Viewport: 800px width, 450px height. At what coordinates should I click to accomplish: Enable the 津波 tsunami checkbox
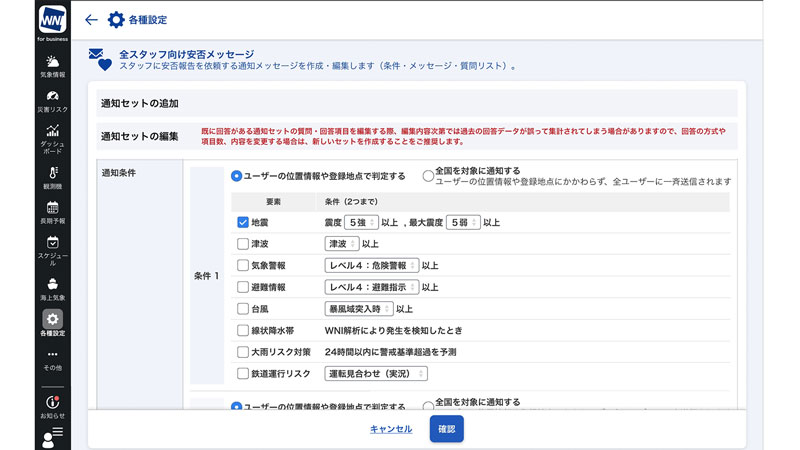[x=243, y=243]
